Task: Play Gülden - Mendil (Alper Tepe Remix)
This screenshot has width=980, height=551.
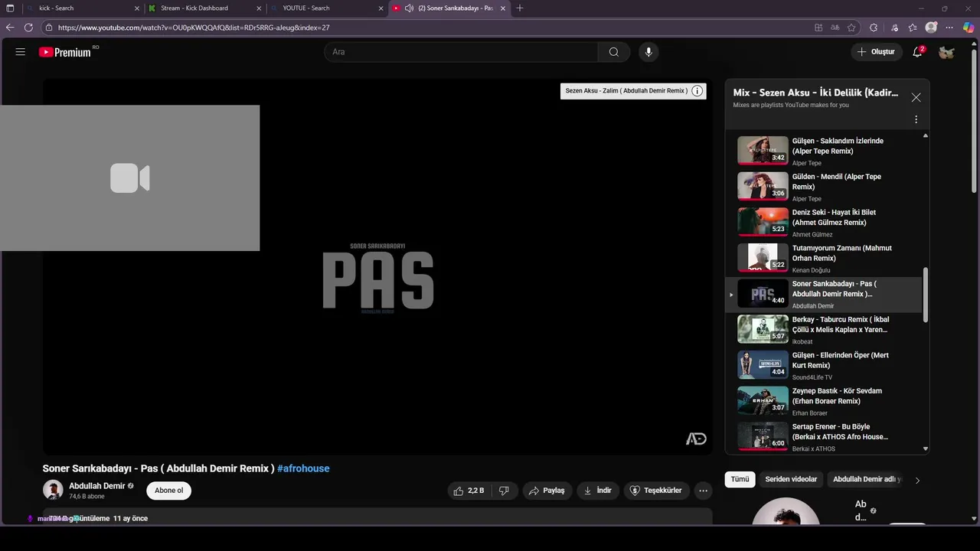Action: pos(824,187)
